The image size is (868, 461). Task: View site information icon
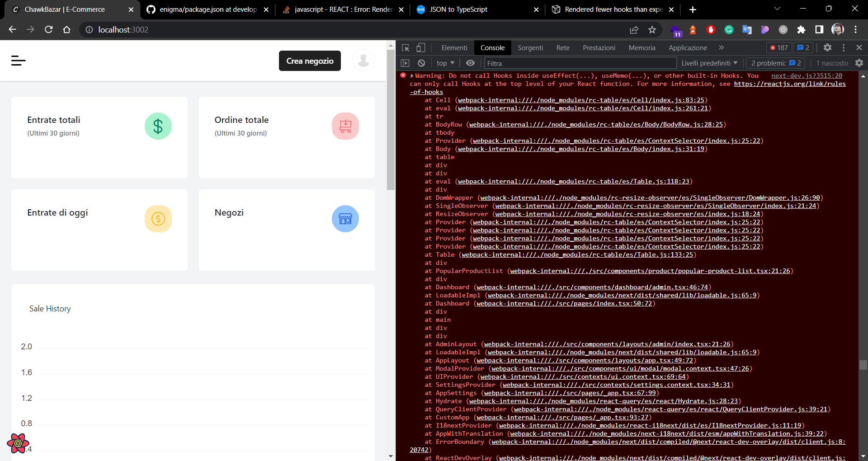89,29
